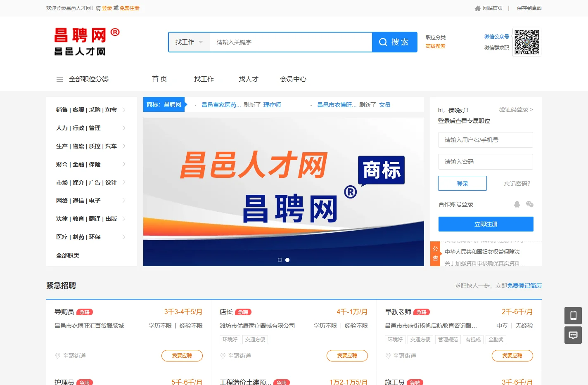Click the white 登录 login button
This screenshot has height=385, width=588.
tap(462, 183)
